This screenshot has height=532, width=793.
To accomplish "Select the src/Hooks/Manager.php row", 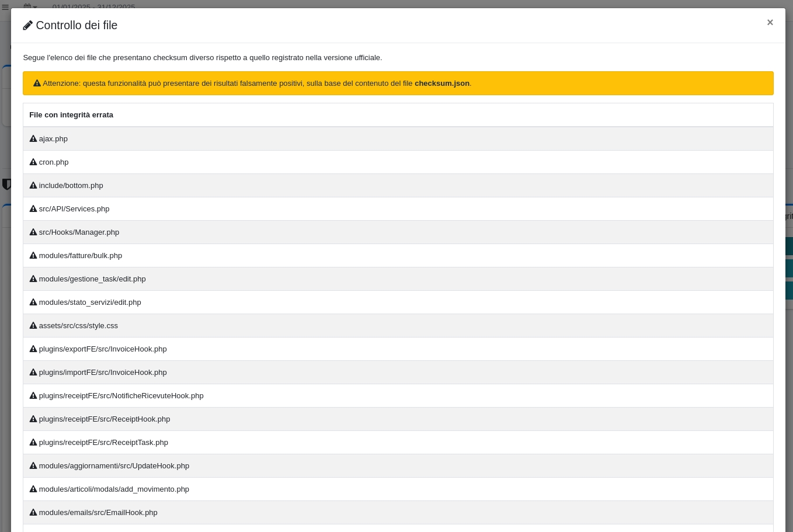I will (79, 232).
